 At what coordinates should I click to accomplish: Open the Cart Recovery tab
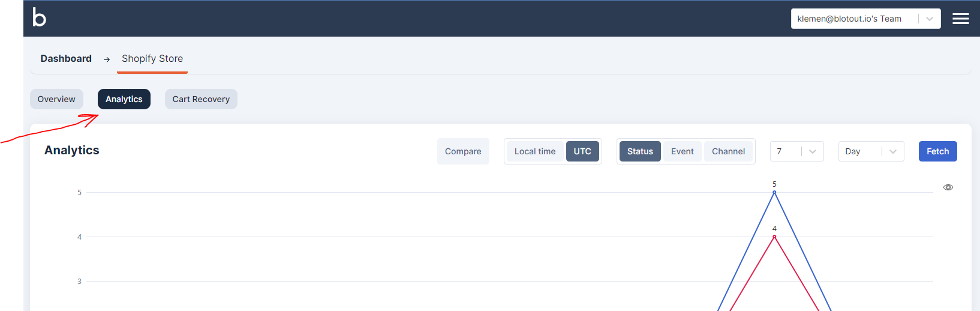coord(201,99)
